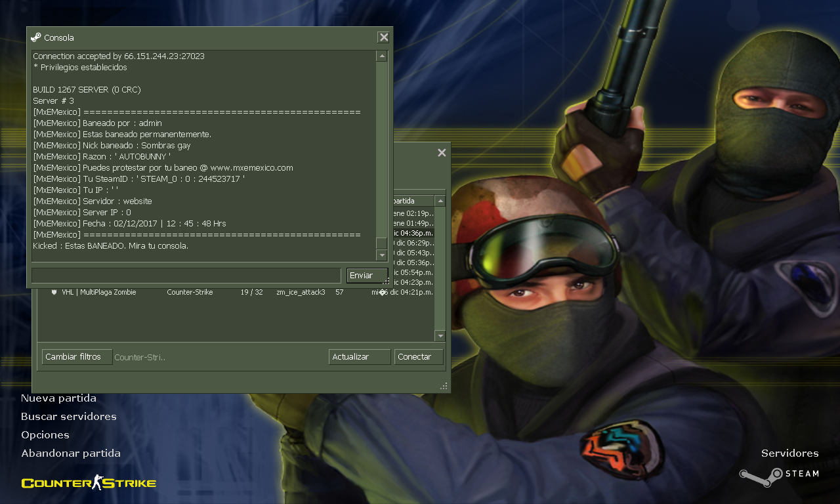This screenshot has height=504, width=840.
Task: Click the console scroll-down arrow
Action: tap(382, 255)
